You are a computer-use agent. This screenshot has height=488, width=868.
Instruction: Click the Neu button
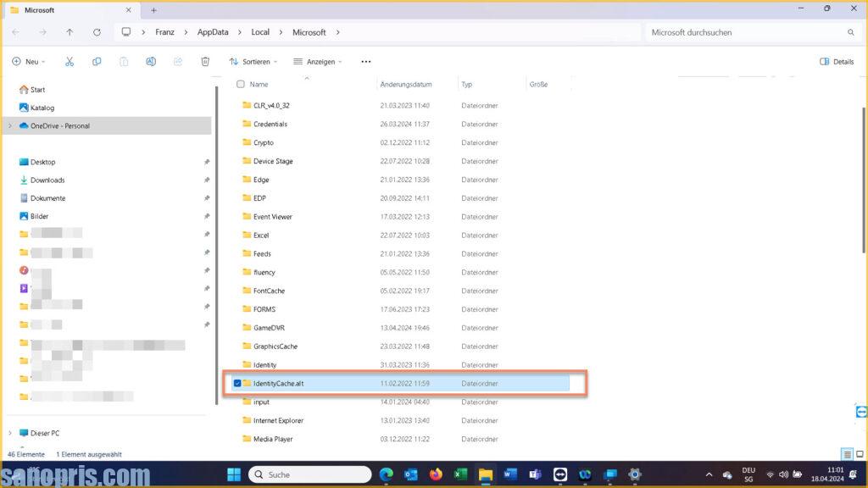point(28,62)
